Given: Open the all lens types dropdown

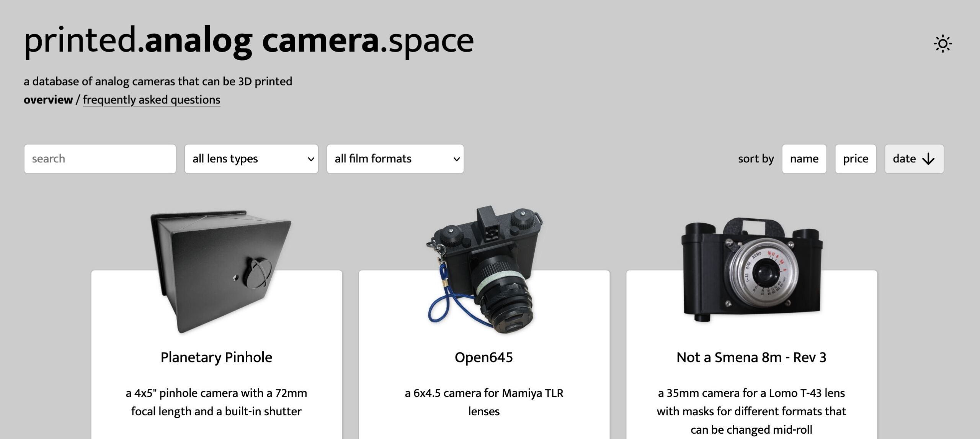Looking at the screenshot, I should pos(251,159).
